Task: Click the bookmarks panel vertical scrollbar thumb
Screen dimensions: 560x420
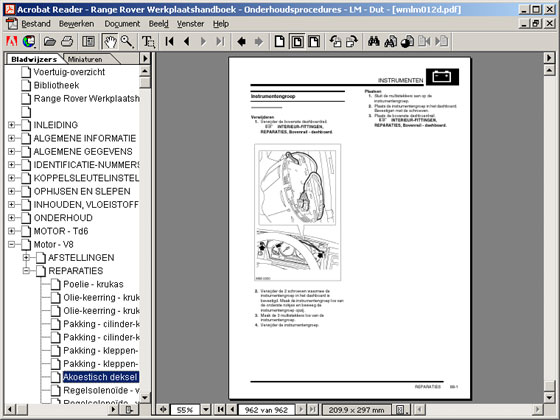Action: click(x=145, y=82)
